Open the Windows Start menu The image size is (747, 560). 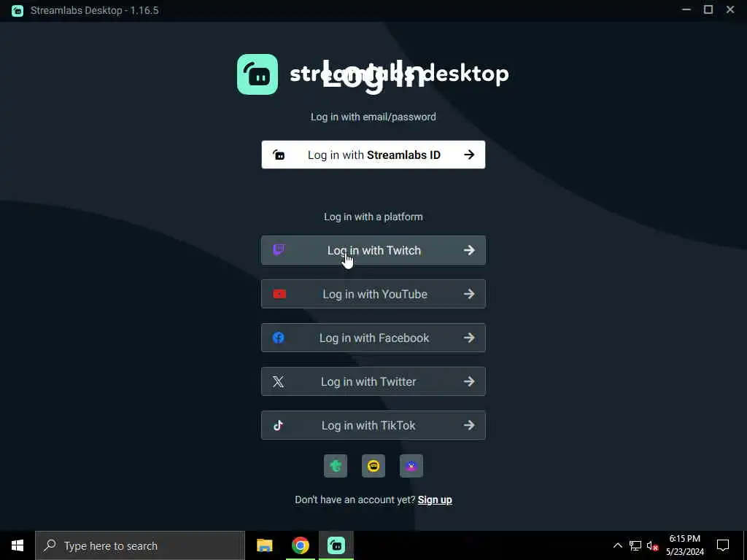pos(18,545)
